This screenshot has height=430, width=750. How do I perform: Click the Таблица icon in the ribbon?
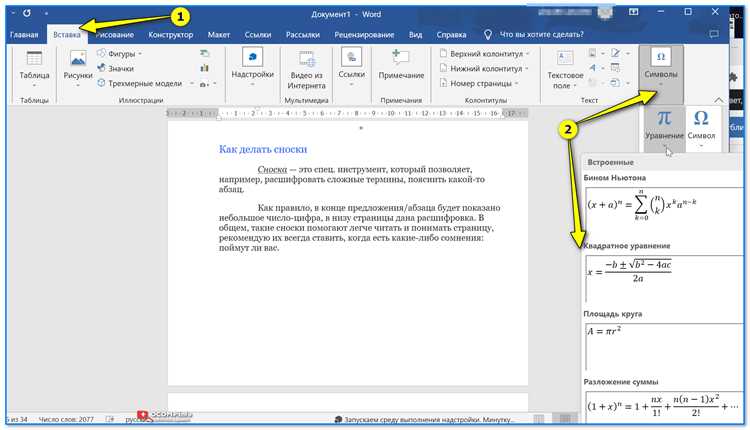pyautogui.click(x=34, y=59)
